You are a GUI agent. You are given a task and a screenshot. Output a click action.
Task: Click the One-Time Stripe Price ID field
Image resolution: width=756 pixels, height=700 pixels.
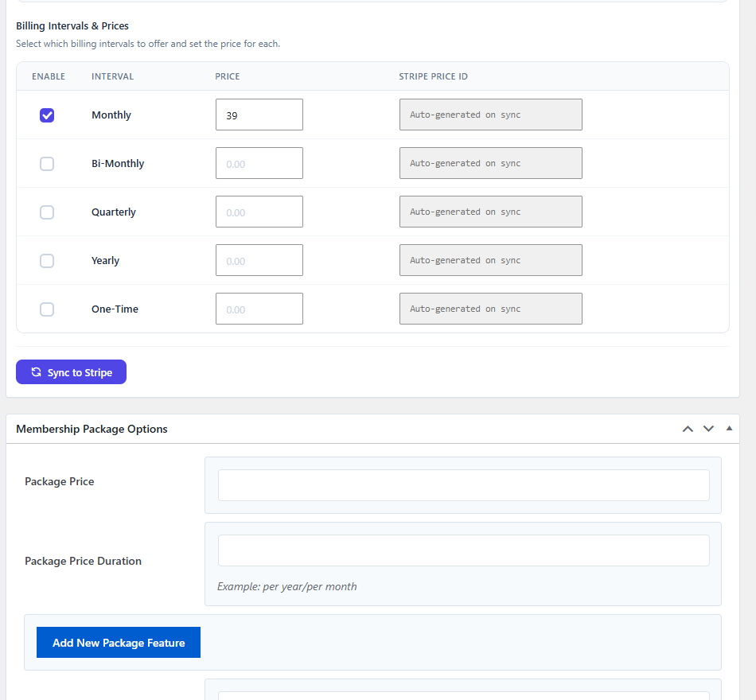491,309
